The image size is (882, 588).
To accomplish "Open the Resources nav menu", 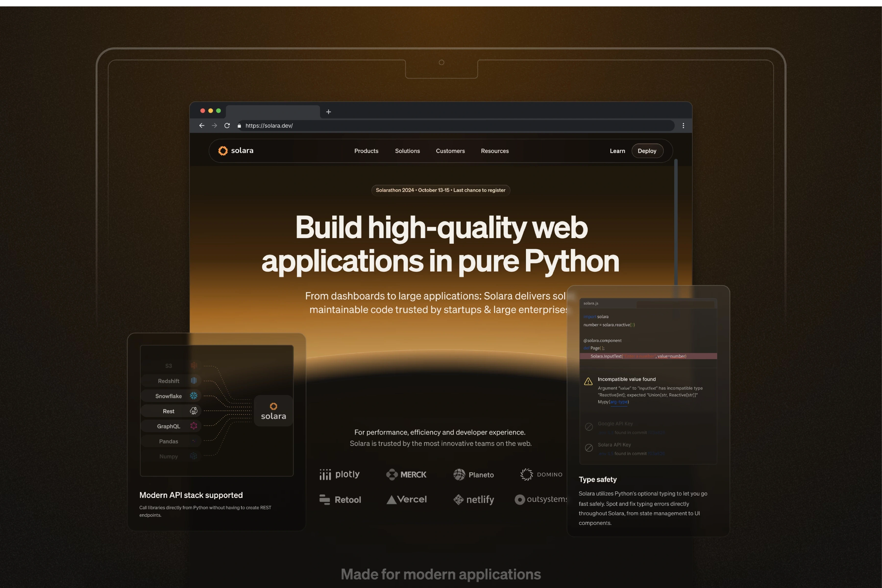I will tap(495, 151).
